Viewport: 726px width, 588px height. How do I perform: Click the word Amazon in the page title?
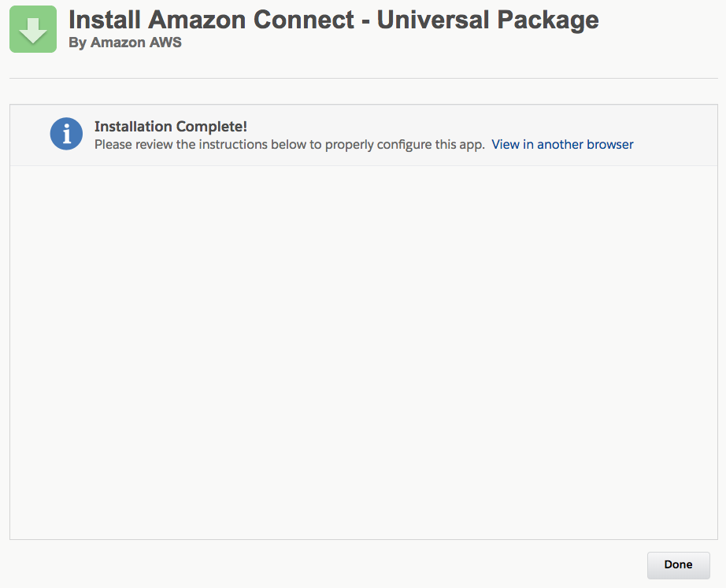coord(197,20)
